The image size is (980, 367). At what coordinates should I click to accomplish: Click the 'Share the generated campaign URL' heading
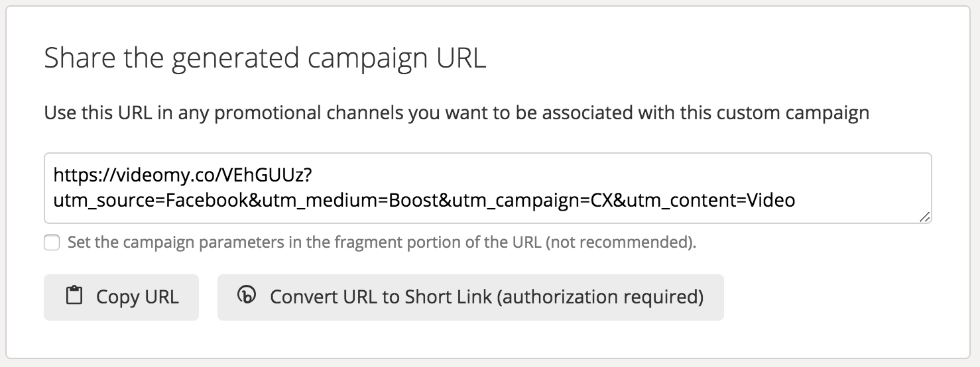[x=265, y=59]
